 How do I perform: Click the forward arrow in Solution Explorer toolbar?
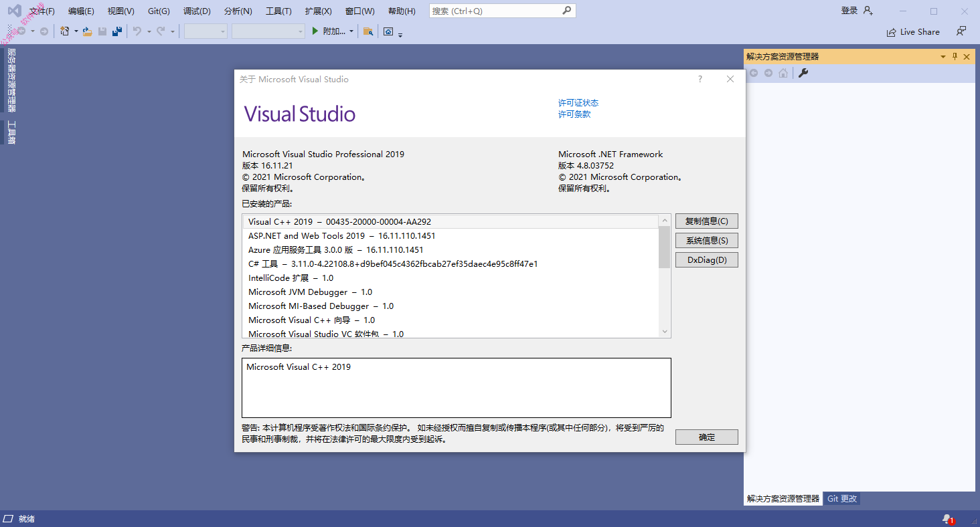point(768,73)
